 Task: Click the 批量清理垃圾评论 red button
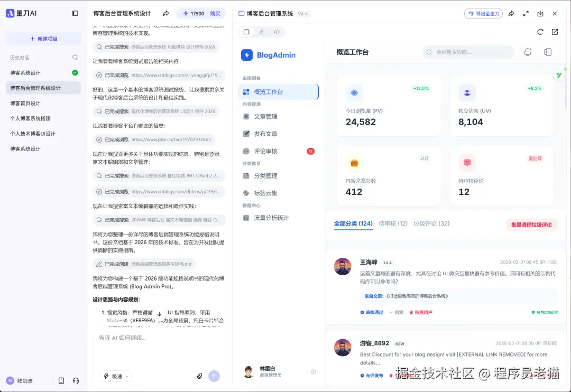531,225
